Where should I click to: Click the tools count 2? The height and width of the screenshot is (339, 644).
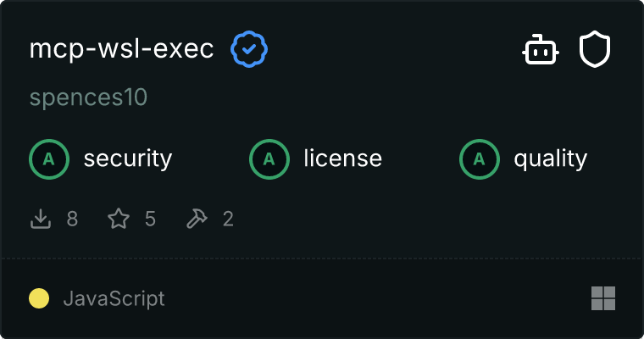click(228, 220)
